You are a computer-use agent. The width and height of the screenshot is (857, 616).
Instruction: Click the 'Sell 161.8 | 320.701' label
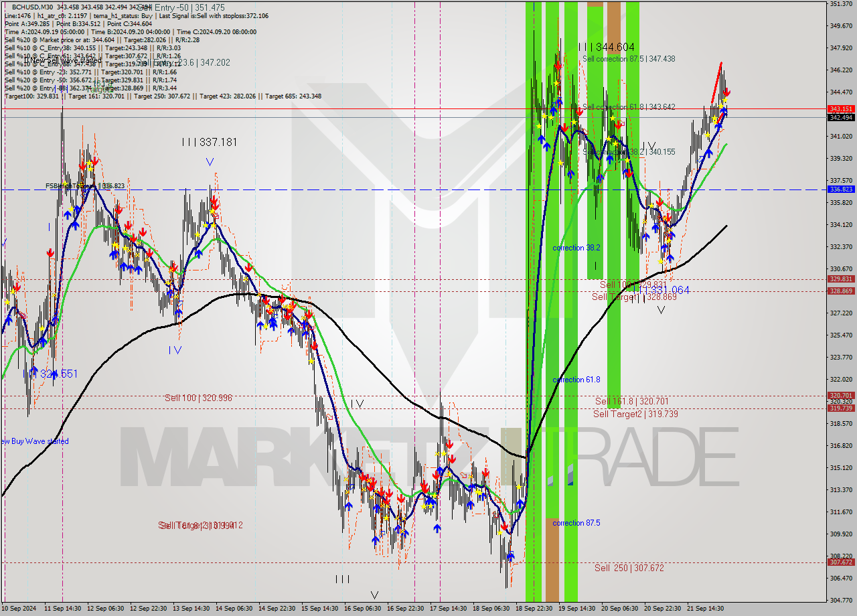click(631, 401)
